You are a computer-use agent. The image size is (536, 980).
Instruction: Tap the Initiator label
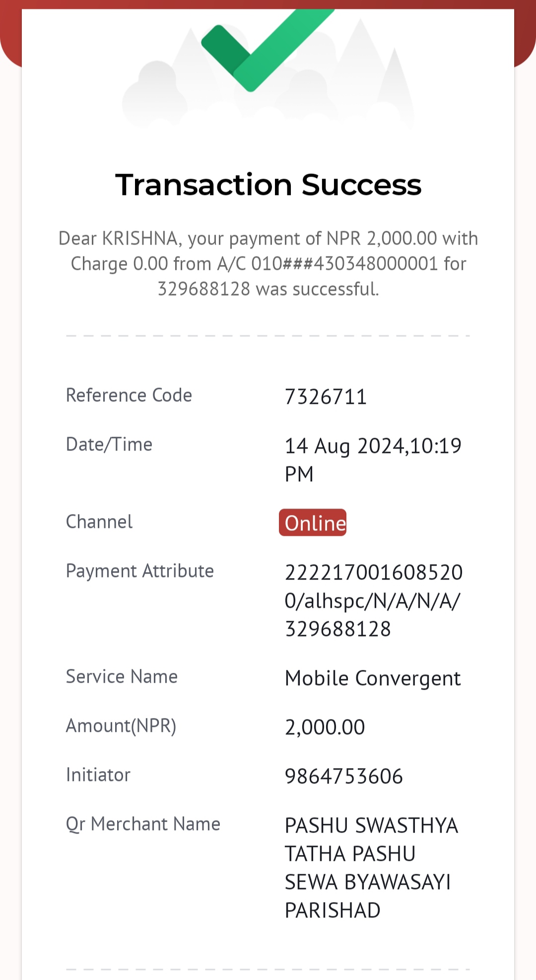point(98,775)
